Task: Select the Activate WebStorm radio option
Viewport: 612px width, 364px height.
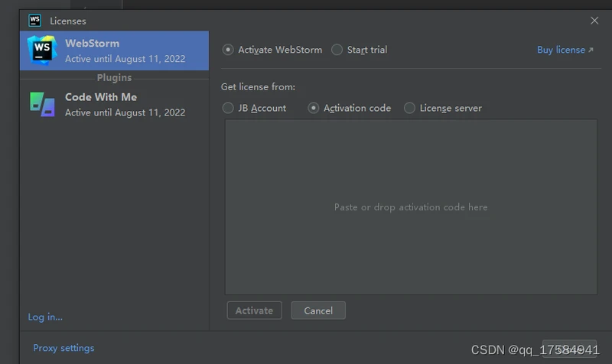Action: click(228, 50)
